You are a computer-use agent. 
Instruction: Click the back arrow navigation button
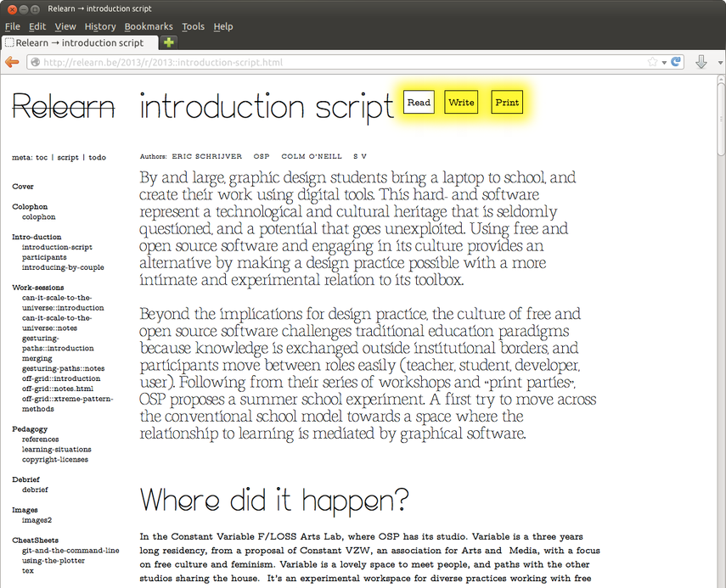(12, 62)
